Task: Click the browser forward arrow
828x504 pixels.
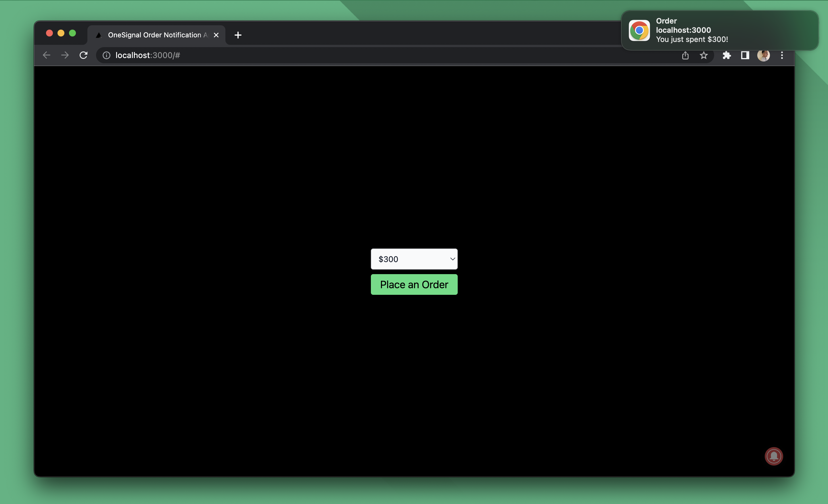Action: [65, 55]
